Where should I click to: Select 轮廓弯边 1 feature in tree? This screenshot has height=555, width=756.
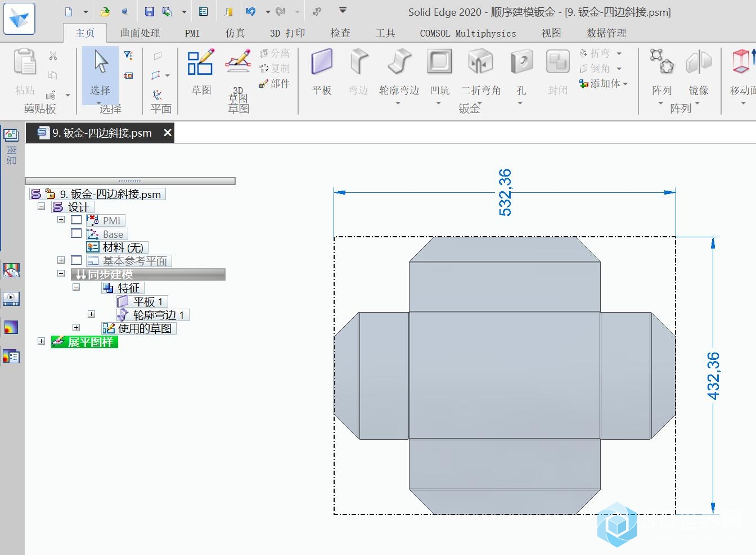coord(152,315)
